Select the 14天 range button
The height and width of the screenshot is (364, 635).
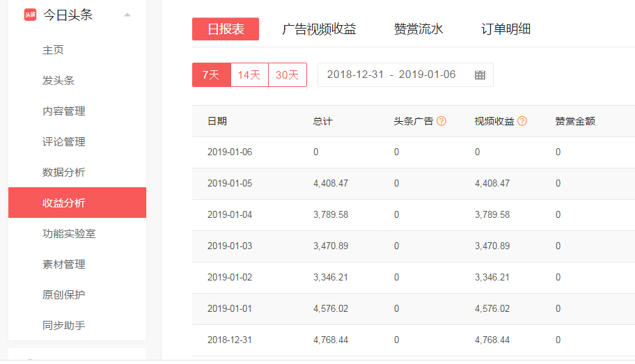click(x=249, y=75)
